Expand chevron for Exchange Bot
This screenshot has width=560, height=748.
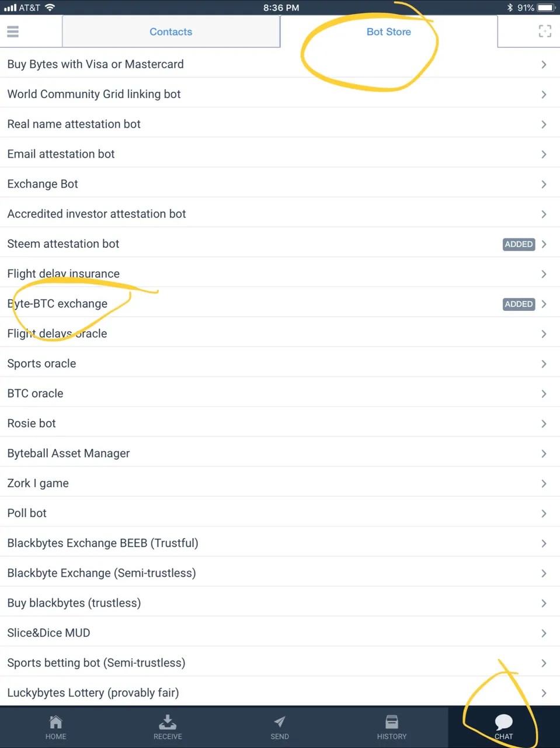pyautogui.click(x=544, y=184)
